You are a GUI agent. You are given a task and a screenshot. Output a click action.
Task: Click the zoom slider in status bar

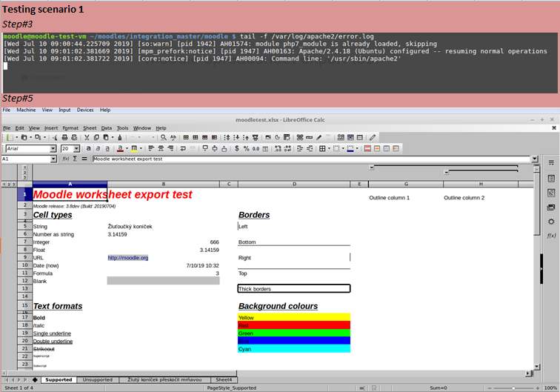(x=513, y=388)
